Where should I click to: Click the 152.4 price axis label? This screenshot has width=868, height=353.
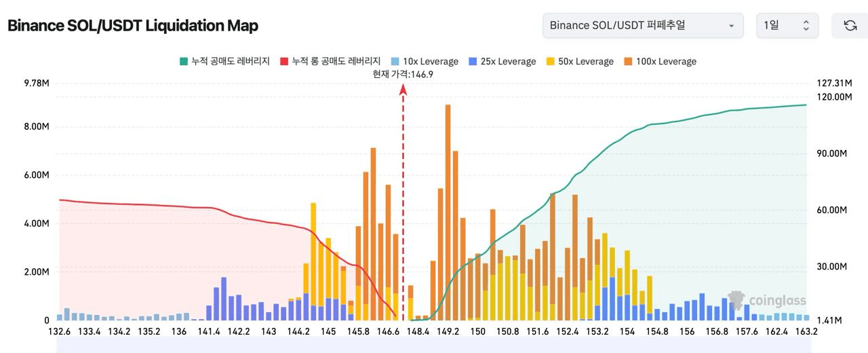coord(568,332)
